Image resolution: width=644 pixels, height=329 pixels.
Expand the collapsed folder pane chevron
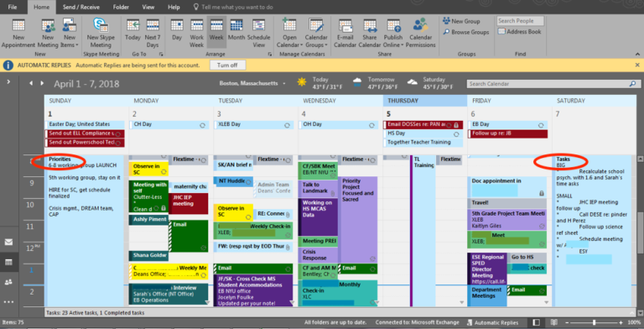(8, 82)
